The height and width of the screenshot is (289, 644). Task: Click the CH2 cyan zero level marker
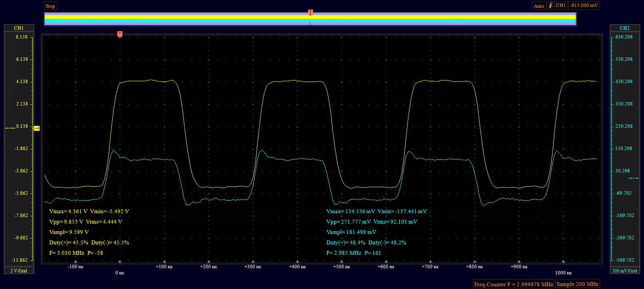[x=633, y=178]
